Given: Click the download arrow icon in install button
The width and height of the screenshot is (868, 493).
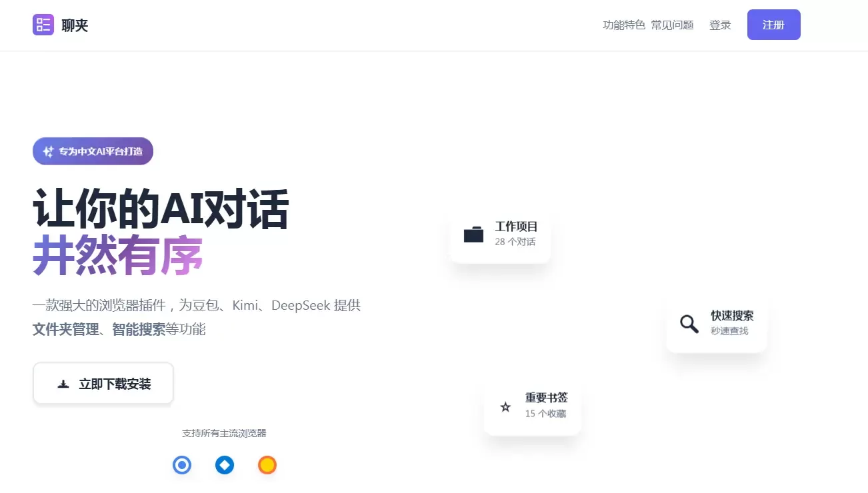Looking at the screenshot, I should coord(63,384).
